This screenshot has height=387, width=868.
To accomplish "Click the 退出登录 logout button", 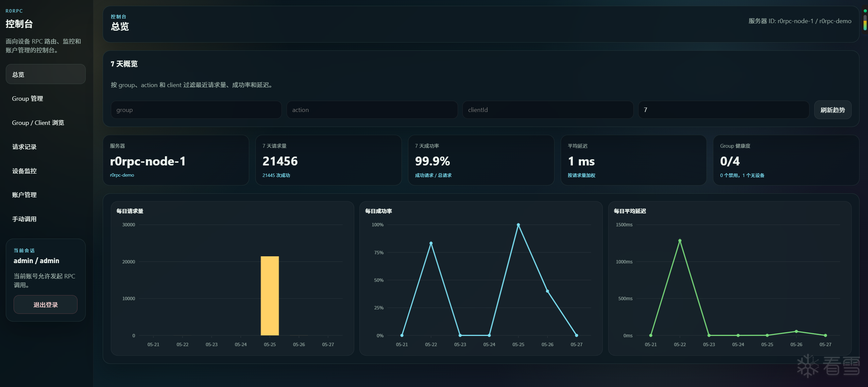I will 46,305.
